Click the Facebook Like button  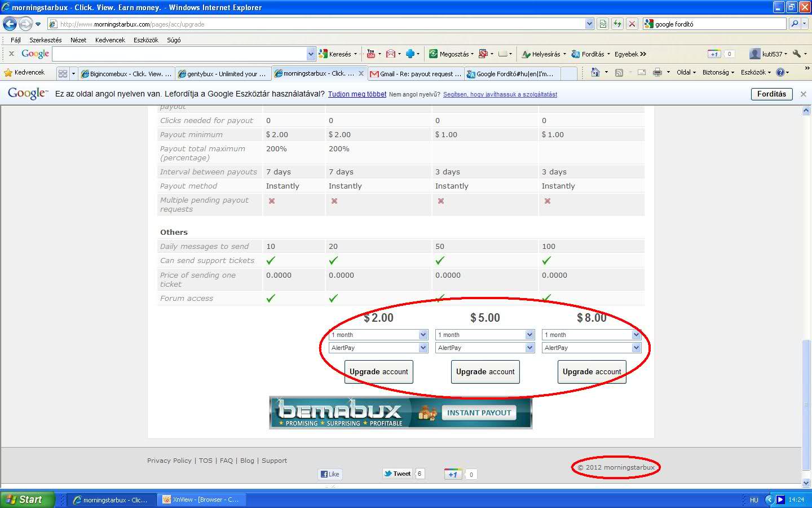click(330, 474)
